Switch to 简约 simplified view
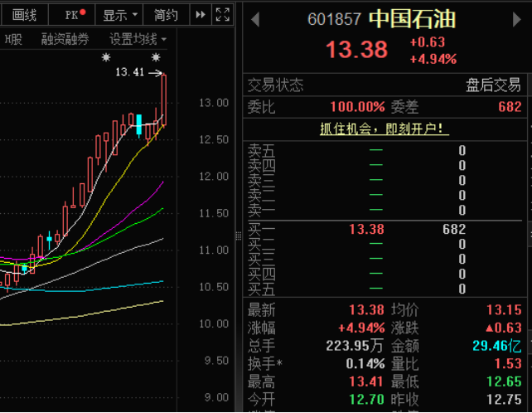Viewport: 532px width, 413px height. [166, 15]
